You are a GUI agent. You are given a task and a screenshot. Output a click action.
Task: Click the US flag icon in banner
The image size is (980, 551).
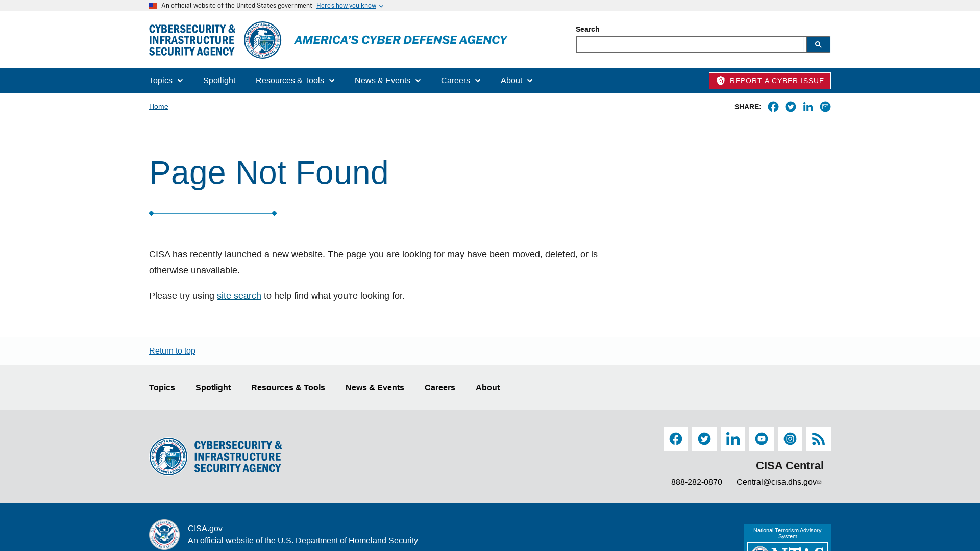153,6
